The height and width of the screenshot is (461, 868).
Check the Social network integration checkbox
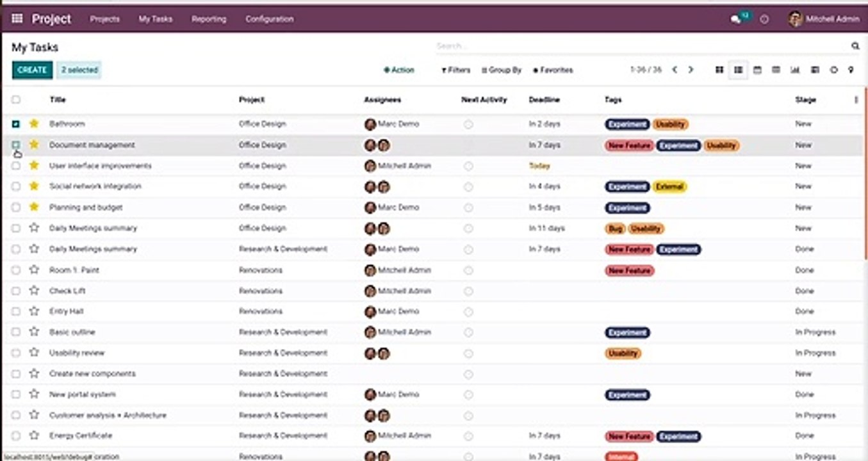tap(16, 186)
